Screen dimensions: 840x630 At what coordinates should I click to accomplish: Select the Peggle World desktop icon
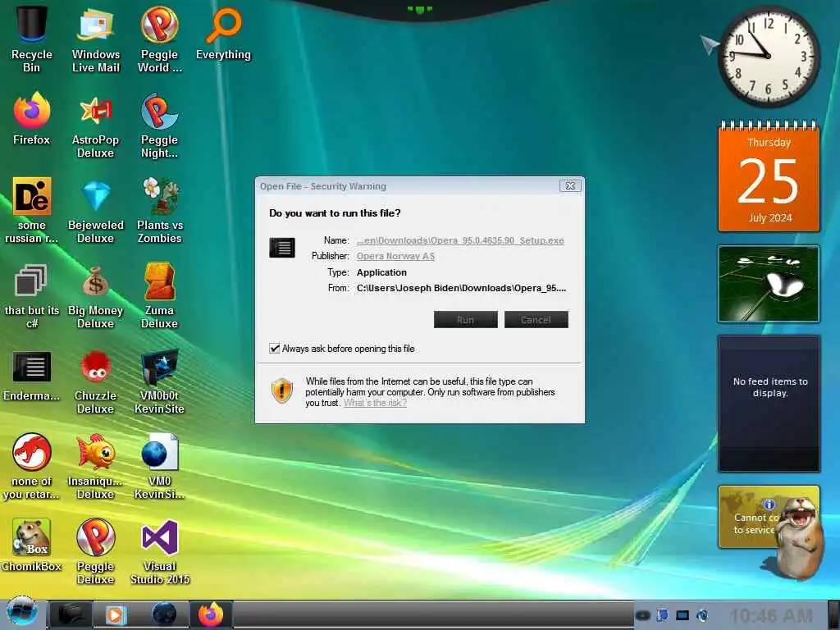click(x=160, y=39)
